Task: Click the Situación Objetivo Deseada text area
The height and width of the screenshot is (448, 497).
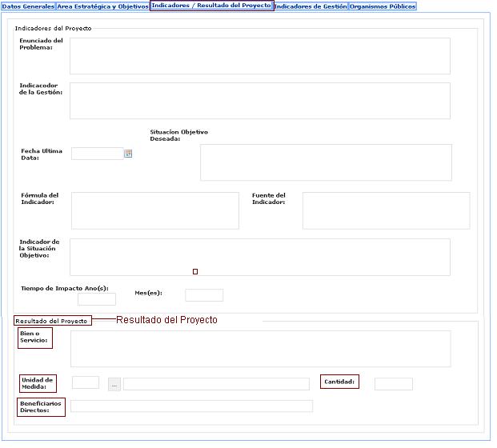Action: (326, 162)
